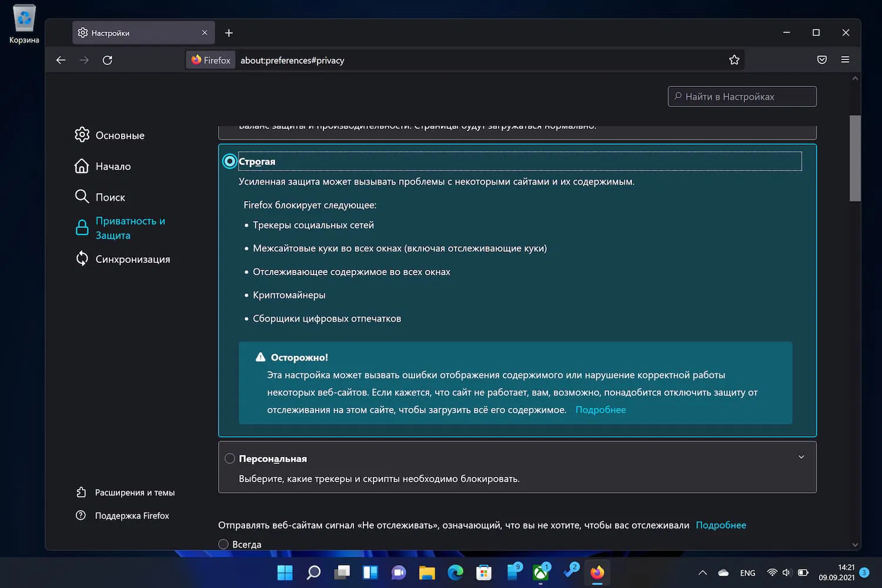Bookmark this page with the star
This screenshot has height=588, width=882.
coord(734,60)
